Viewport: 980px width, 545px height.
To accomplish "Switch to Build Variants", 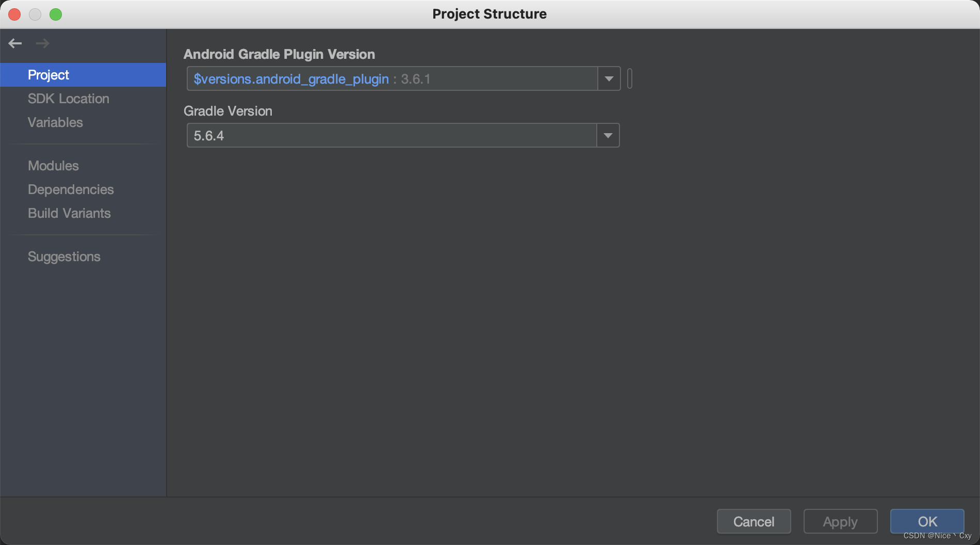I will coord(69,213).
